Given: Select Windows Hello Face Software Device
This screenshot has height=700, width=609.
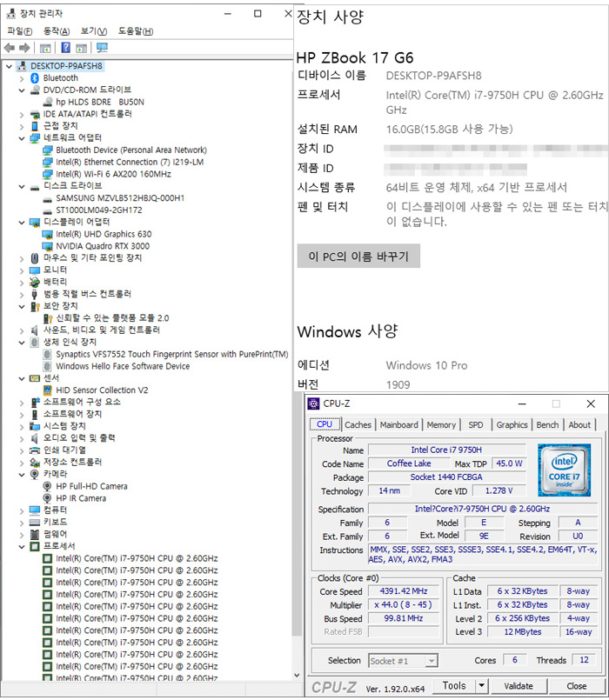Looking at the screenshot, I should pyautogui.click(x=123, y=366).
